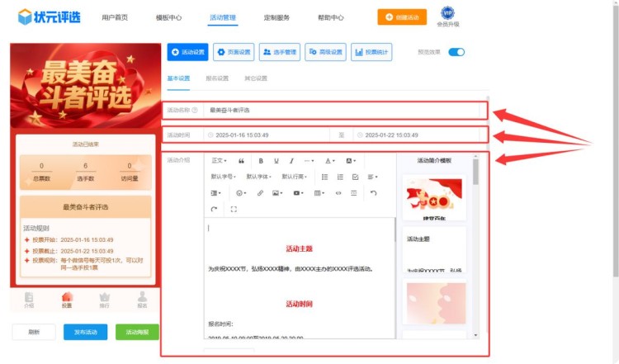Click the bold formatting icon in editor

[x=261, y=161]
